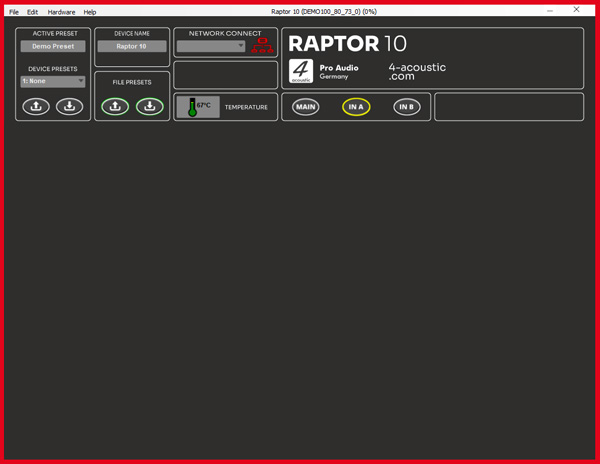The image size is (600, 464).
Task: Click the red network connection icon
Action: point(262,46)
